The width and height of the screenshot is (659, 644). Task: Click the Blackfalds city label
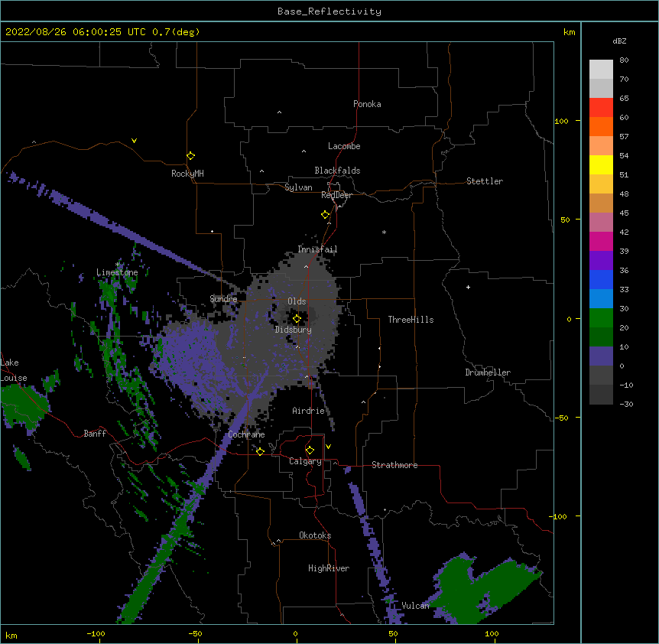(337, 171)
